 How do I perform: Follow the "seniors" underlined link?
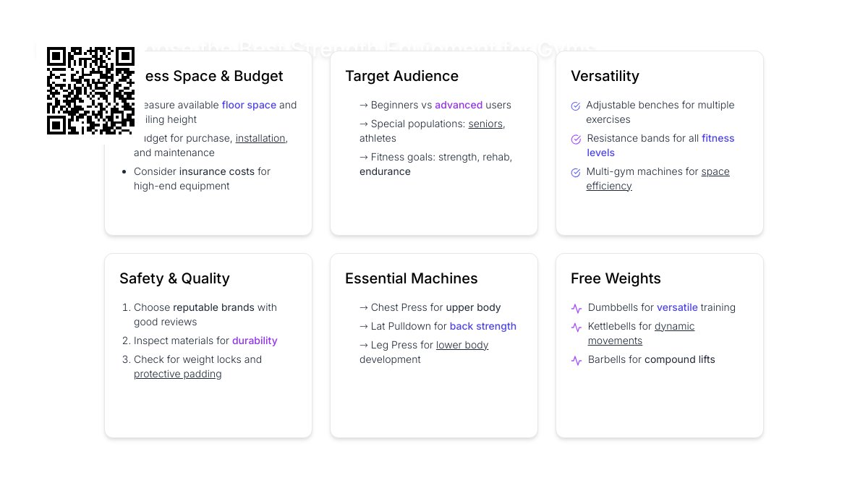click(x=485, y=124)
